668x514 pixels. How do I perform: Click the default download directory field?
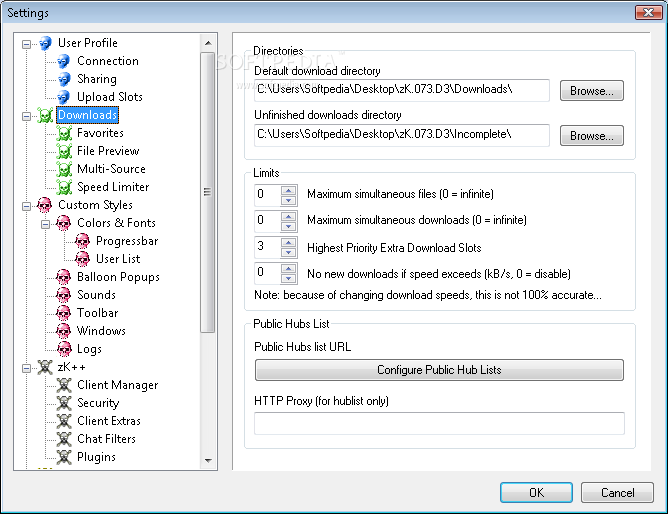402,90
